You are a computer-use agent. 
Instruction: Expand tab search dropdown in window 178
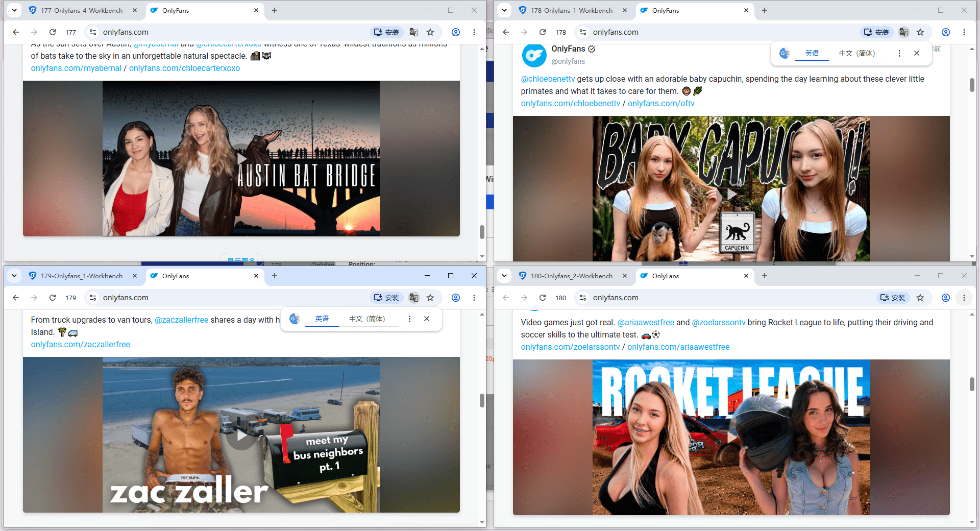click(504, 10)
